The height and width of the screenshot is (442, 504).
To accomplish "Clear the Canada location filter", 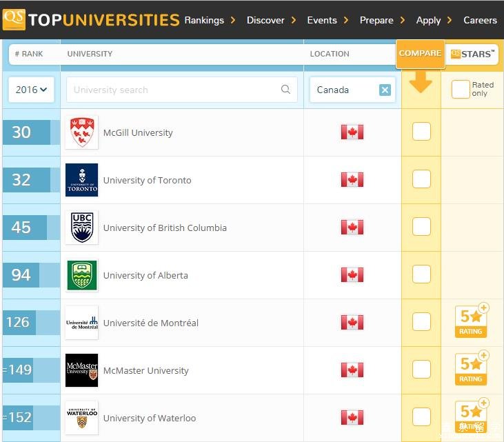I will (x=385, y=90).
